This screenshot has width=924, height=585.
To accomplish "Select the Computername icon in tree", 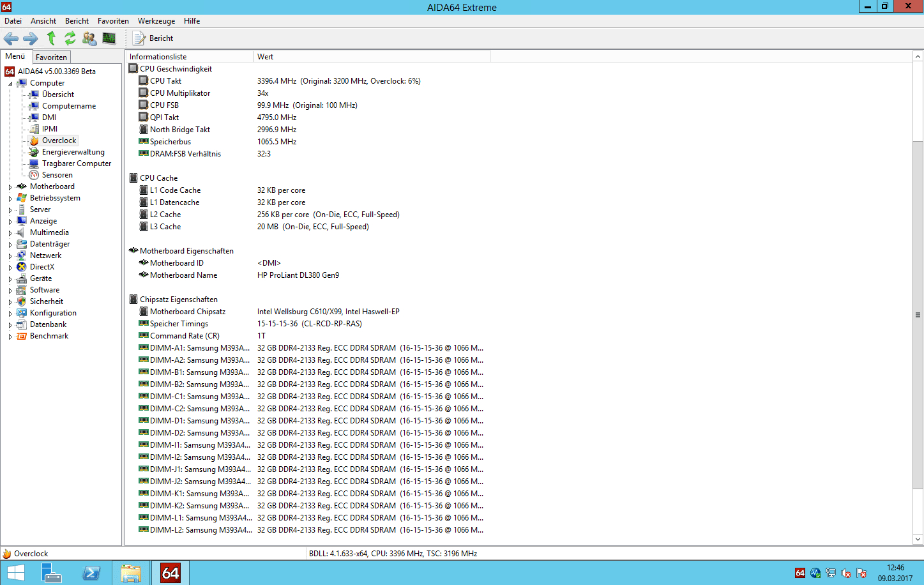I will coord(34,106).
